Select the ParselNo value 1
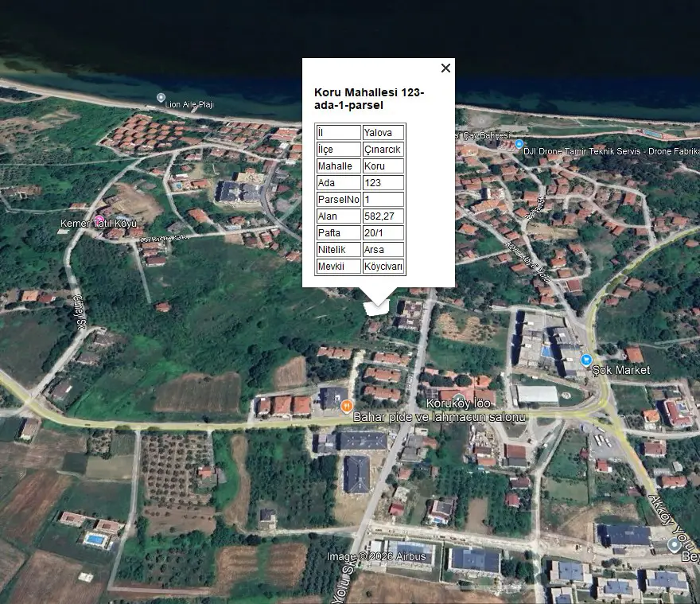This screenshot has height=604, width=700. [x=383, y=199]
